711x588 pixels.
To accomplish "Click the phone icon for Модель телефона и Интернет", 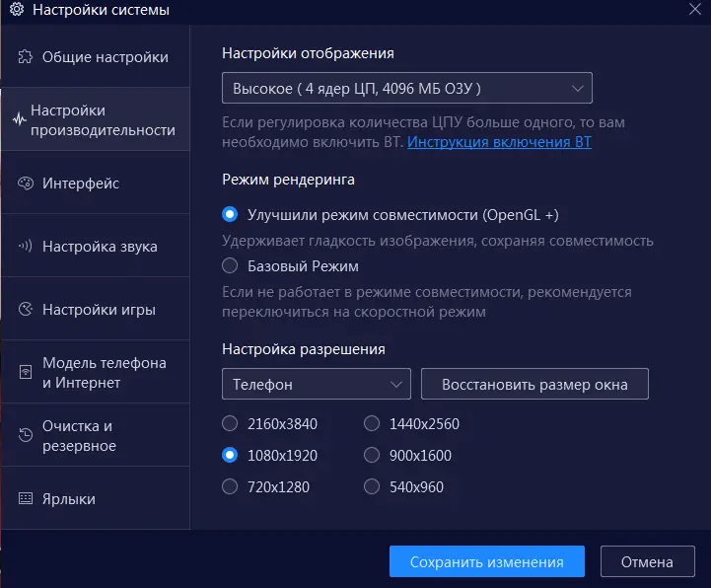I will pos(26,372).
